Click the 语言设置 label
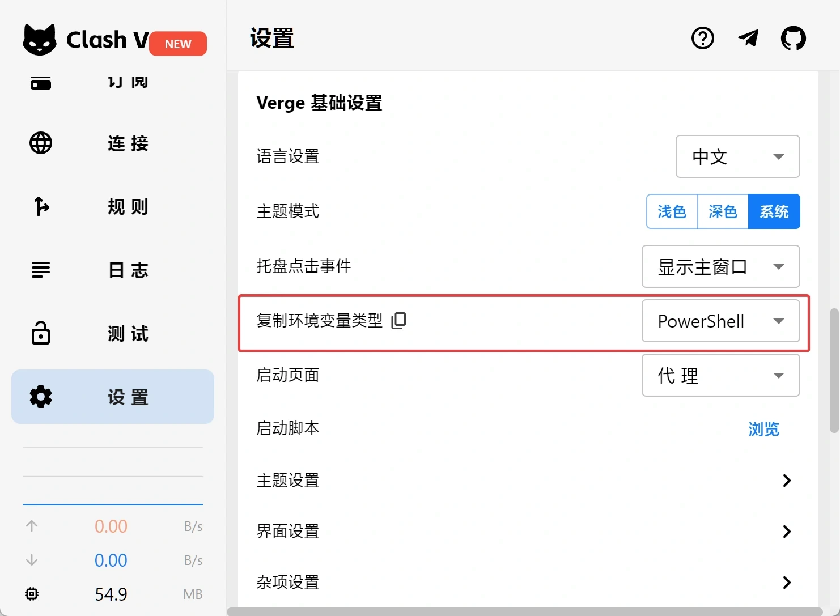 pos(288,156)
